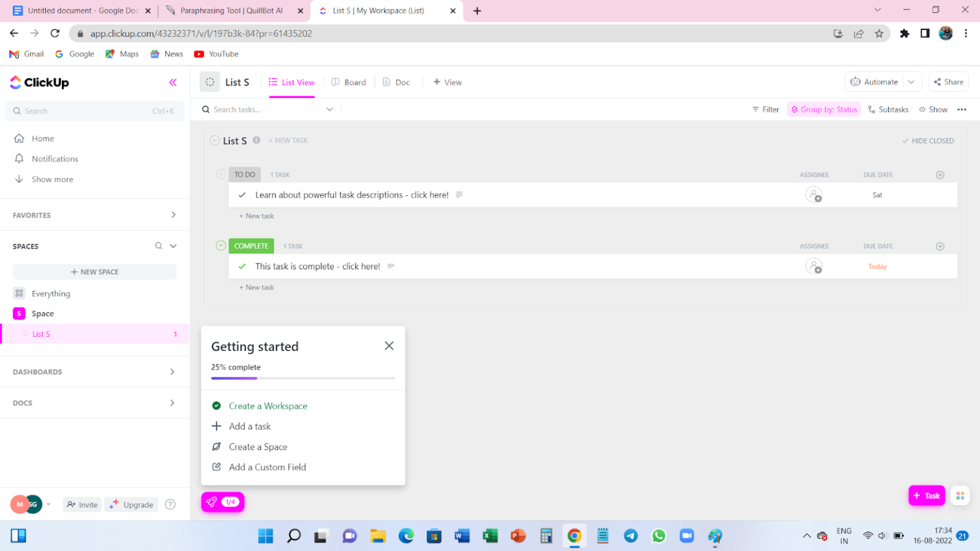Switch to the Board view tab
The image size is (980, 551).
click(x=350, y=82)
